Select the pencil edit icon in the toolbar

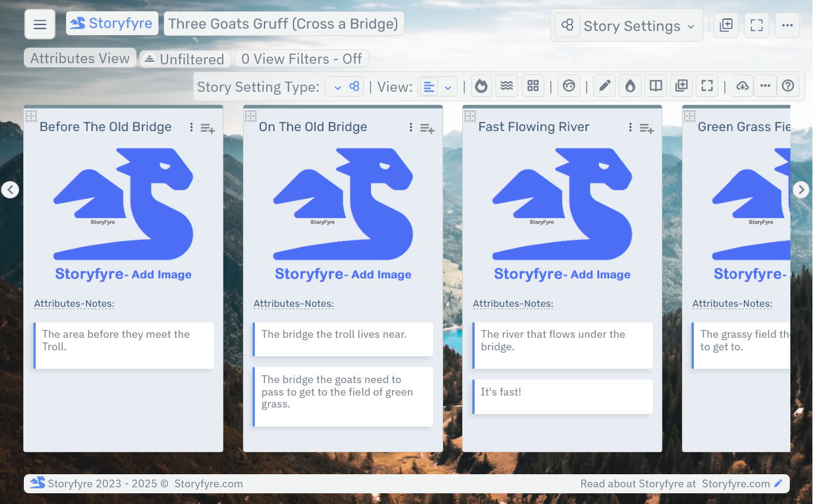pyautogui.click(x=604, y=85)
